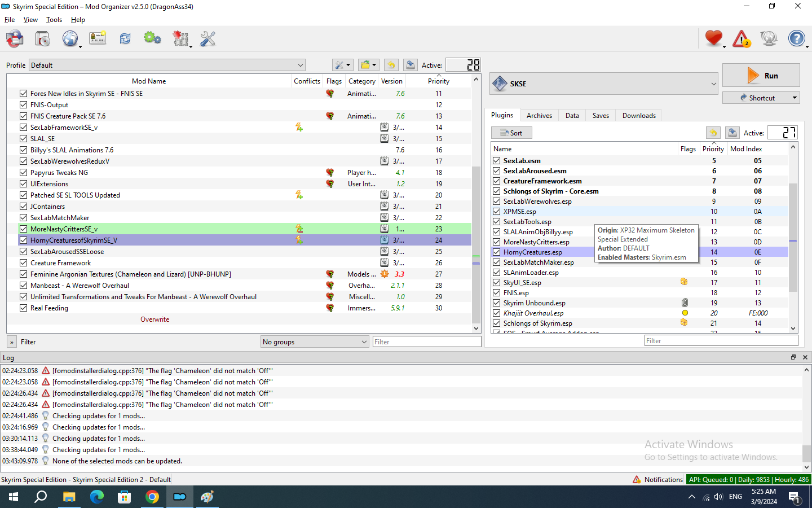The image size is (812, 508).
Task: Uncheck the Real Feeding mod checkbox
Action: coord(23,308)
